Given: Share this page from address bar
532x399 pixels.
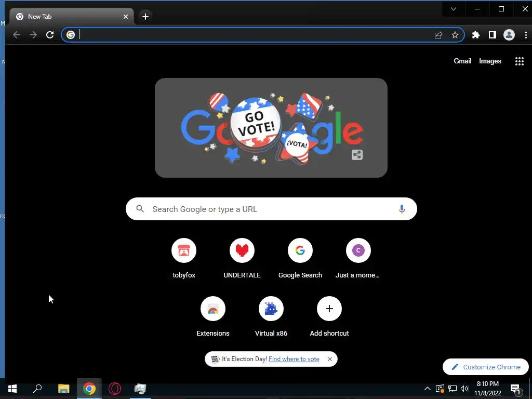Looking at the screenshot, I should point(438,35).
